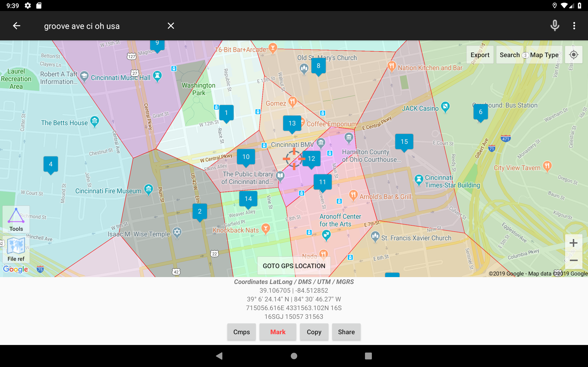Viewport: 588px width, 367px height.
Task: Copy the coordinates with Copy button
Action: 314,332
